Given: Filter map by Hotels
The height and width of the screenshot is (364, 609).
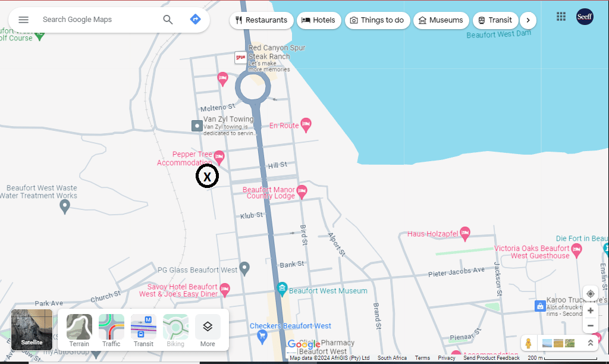Looking at the screenshot, I should (319, 20).
